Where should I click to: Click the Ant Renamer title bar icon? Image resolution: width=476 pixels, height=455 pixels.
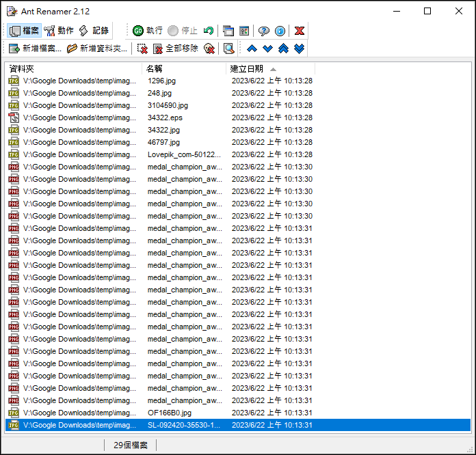point(12,11)
